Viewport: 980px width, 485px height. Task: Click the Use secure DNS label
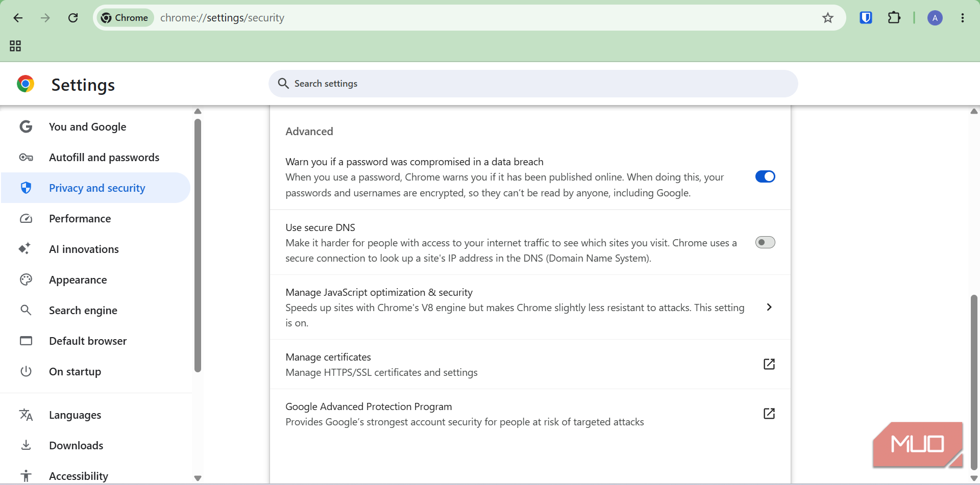320,227
